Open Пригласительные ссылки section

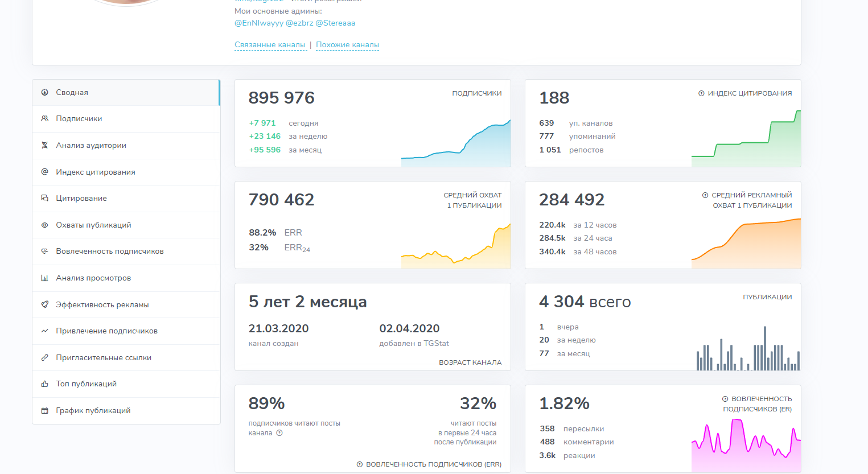click(x=126, y=357)
